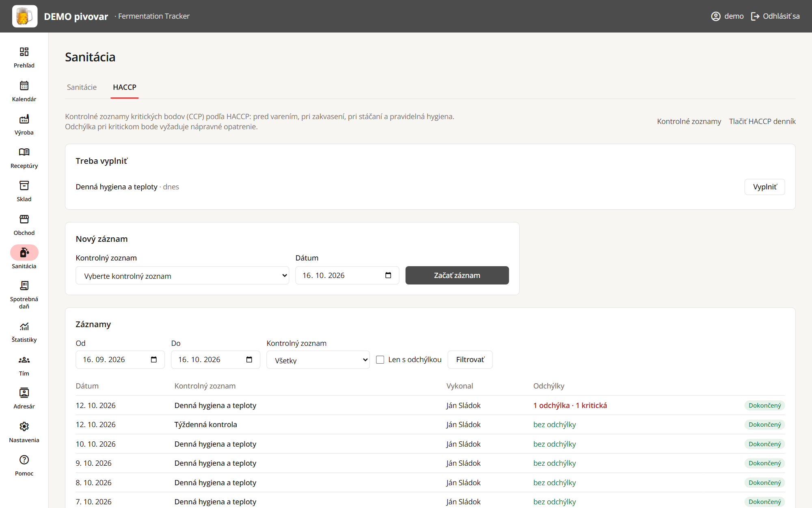Click the Do date text 16. 10. 2026

(199, 360)
